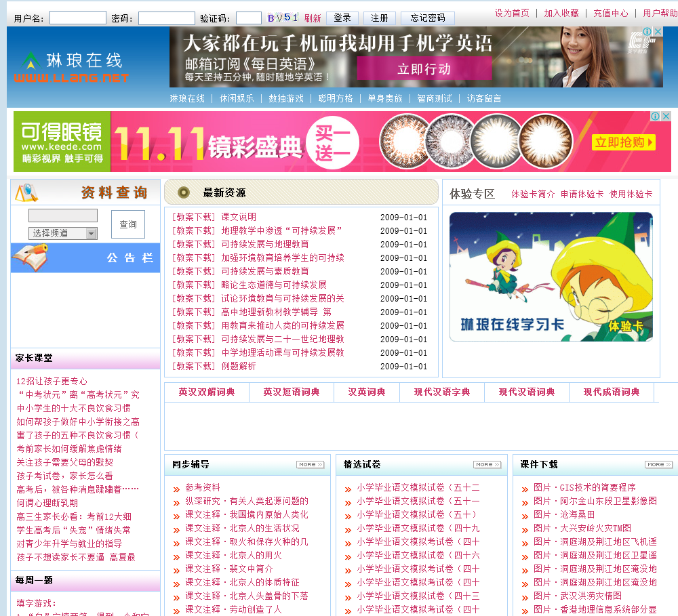The height and width of the screenshot is (616, 678).
Task: Click the 查询 search button
Action: pyautogui.click(x=128, y=224)
